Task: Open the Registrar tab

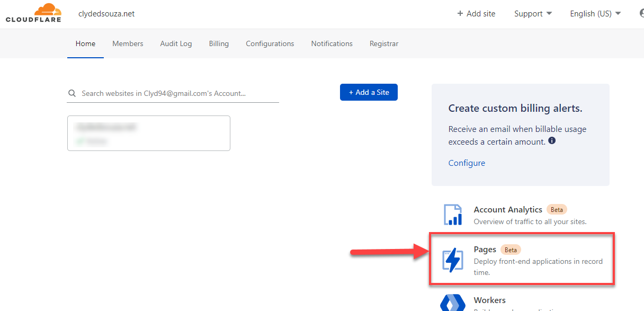Action: click(383, 43)
